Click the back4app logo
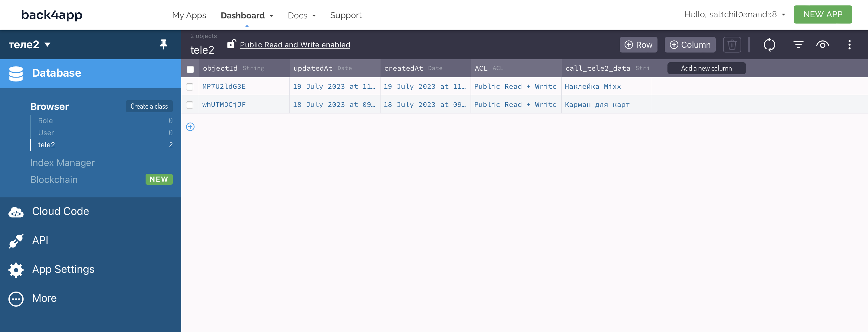 [x=52, y=15]
